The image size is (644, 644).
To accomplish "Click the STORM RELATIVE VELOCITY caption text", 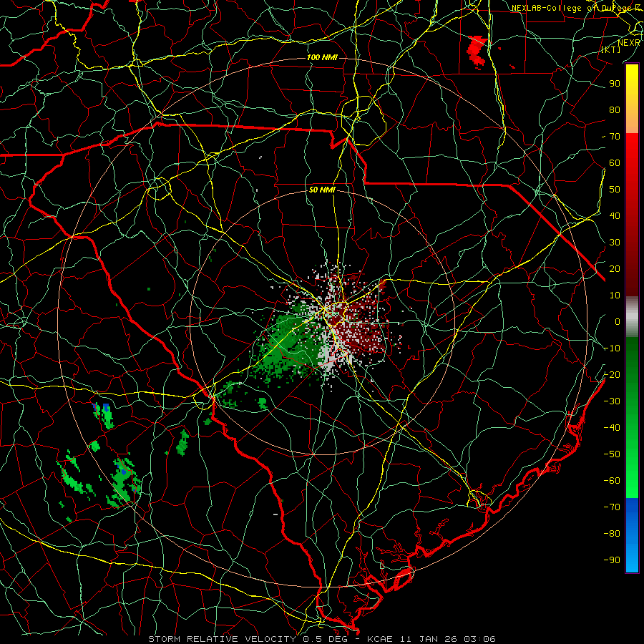I will 222,639.
